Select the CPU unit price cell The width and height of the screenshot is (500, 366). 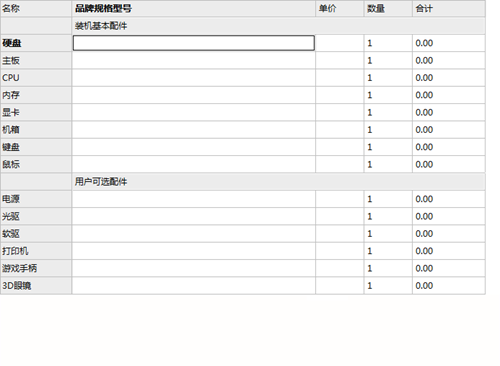[x=340, y=78]
